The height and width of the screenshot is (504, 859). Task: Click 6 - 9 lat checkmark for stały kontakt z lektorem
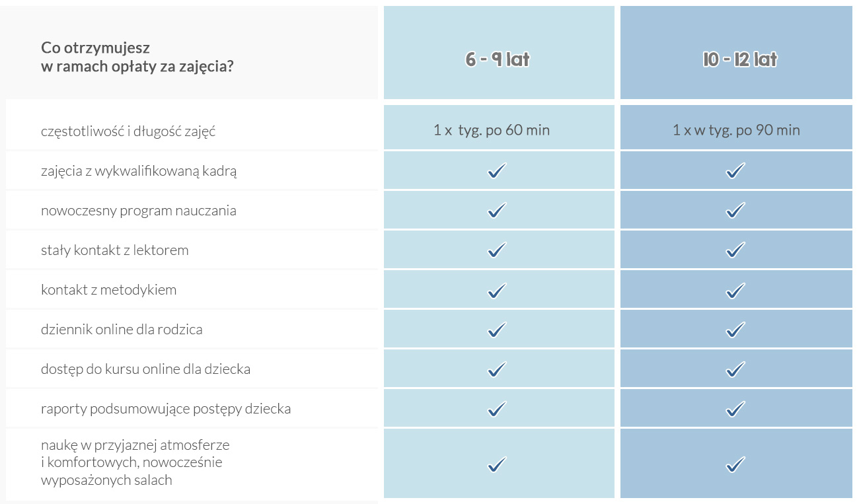coord(497,250)
